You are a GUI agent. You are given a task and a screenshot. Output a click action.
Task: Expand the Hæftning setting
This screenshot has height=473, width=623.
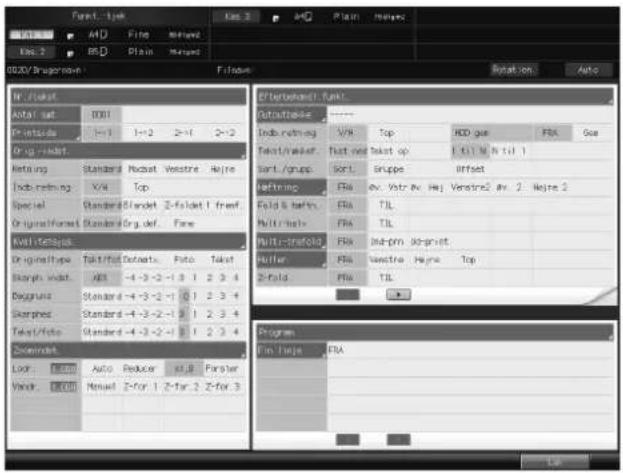coord(292,187)
